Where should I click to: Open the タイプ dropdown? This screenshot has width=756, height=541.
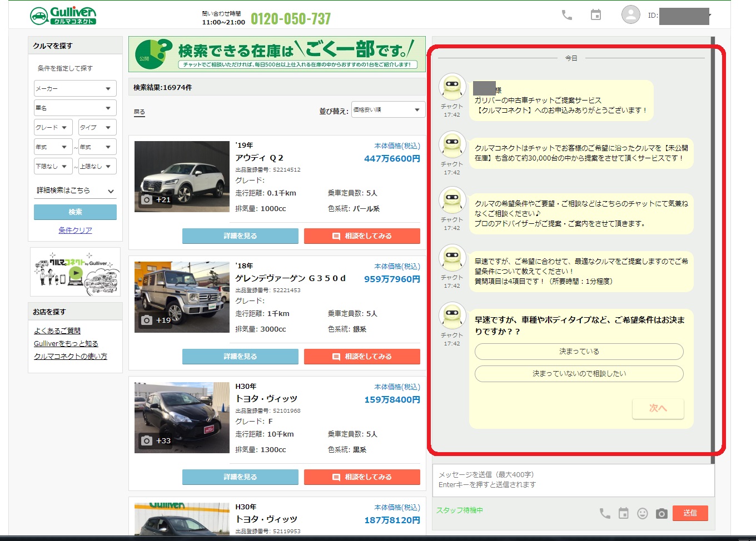(x=97, y=127)
